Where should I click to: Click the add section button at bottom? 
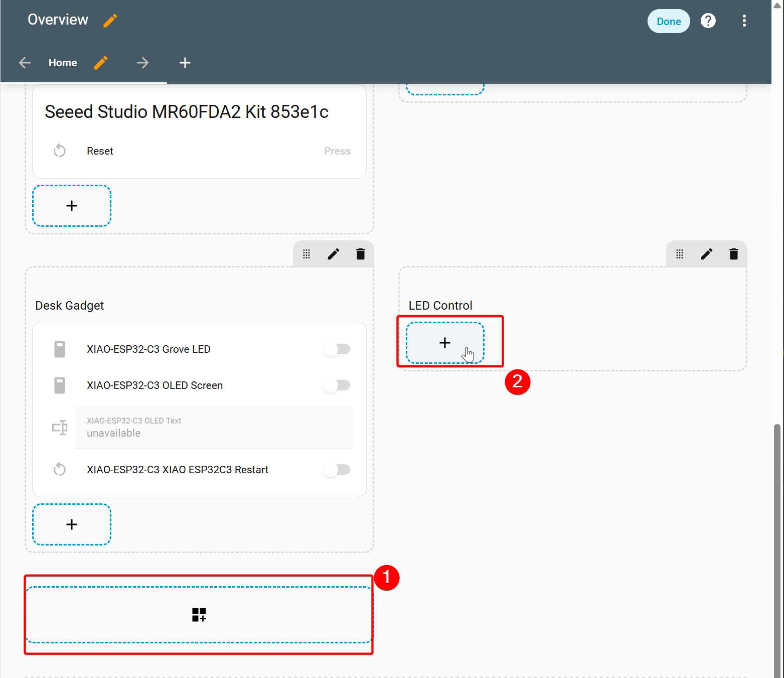point(199,615)
